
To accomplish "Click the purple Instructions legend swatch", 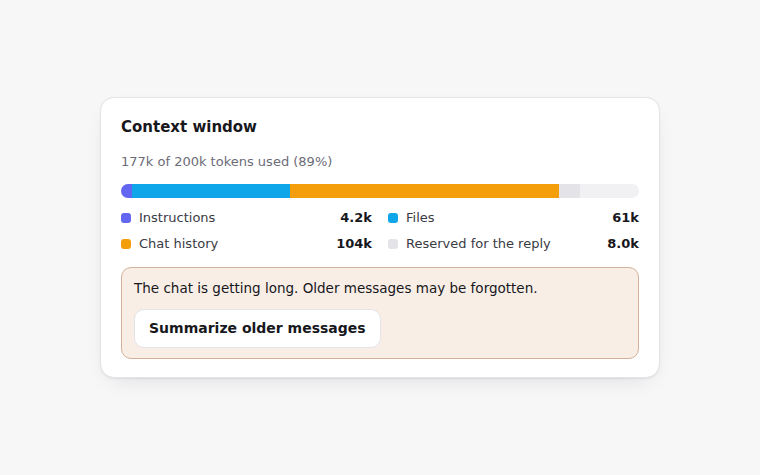I will coord(126,218).
